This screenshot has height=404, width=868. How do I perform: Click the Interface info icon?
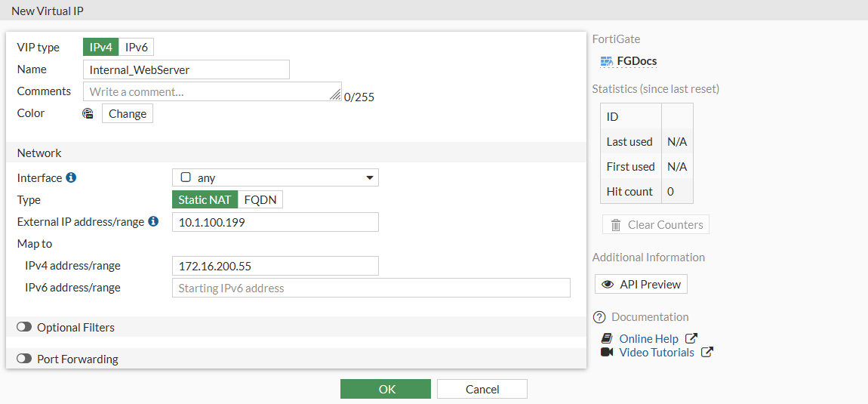pos(71,177)
